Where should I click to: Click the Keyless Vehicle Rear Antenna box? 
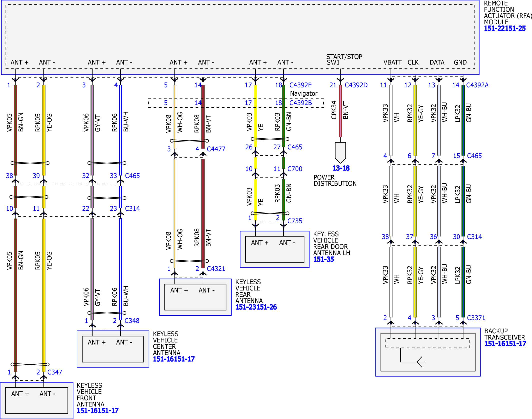pos(195,297)
